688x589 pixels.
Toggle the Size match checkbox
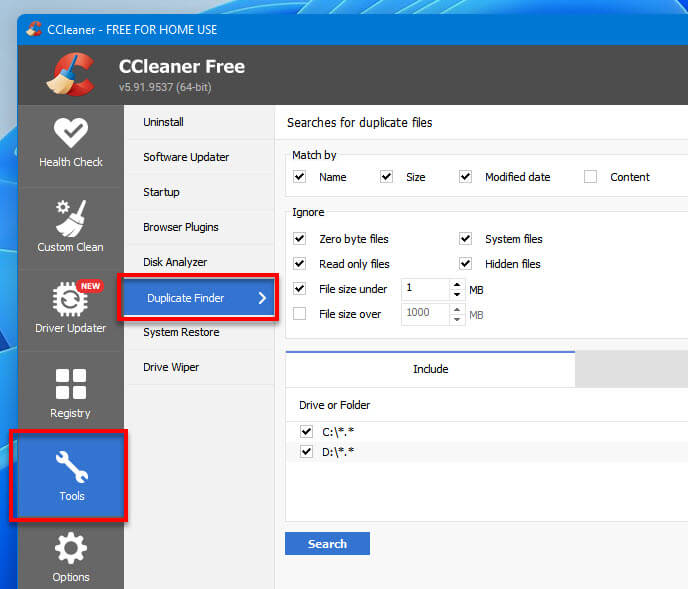386,177
